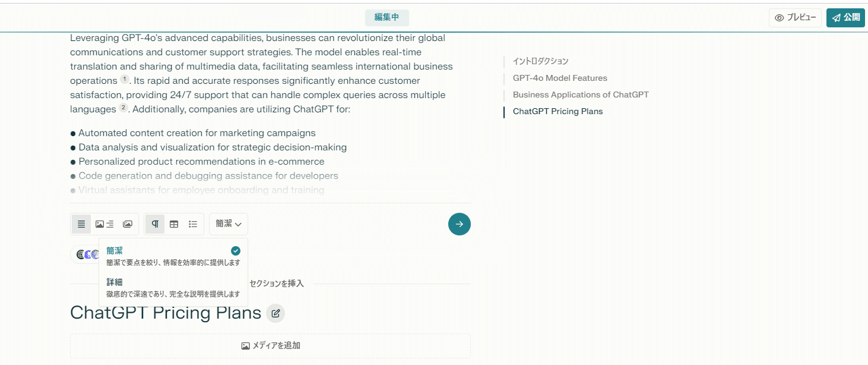Open citation footnote 2
Image resolution: width=868 pixels, height=365 pixels.
123,108
